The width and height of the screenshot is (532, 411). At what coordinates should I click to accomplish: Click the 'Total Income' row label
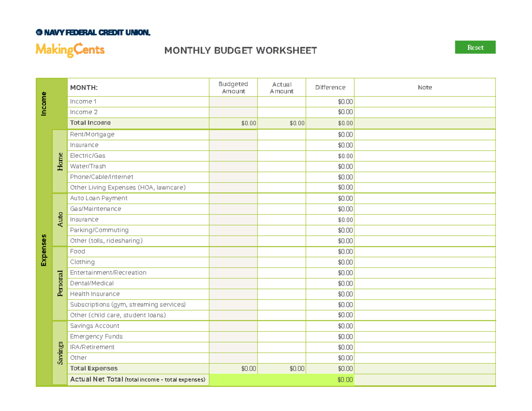click(x=90, y=123)
